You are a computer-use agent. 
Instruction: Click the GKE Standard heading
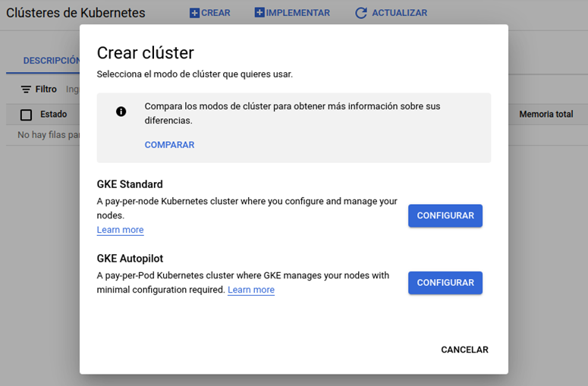130,184
